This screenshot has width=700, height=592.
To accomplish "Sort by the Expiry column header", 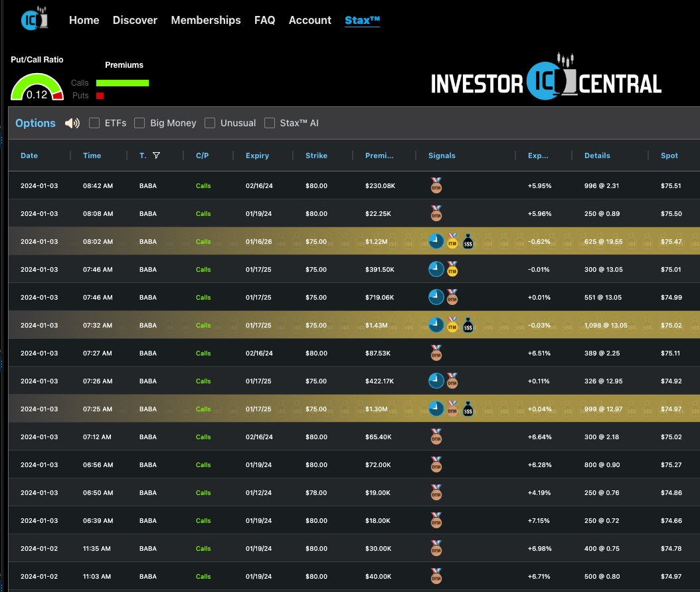I will pyautogui.click(x=257, y=155).
